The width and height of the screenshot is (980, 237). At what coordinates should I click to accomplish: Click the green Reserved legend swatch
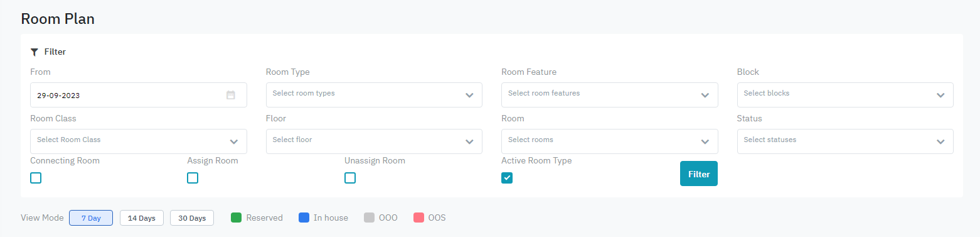click(237, 218)
